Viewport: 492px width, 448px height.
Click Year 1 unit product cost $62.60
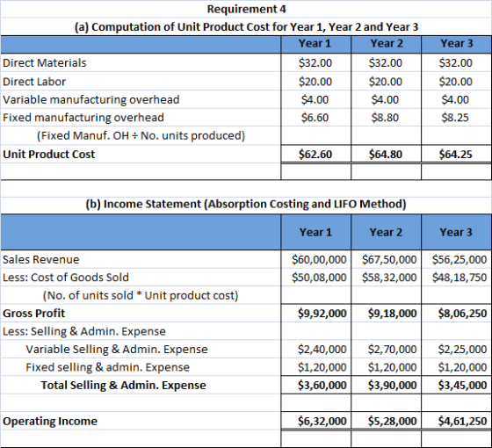[315, 155]
